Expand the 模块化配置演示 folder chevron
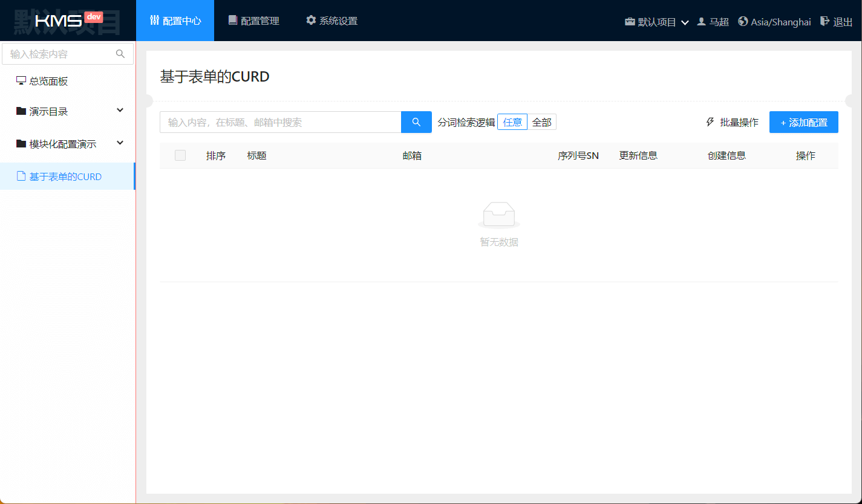Screen dimensions: 862x504 tap(120, 143)
